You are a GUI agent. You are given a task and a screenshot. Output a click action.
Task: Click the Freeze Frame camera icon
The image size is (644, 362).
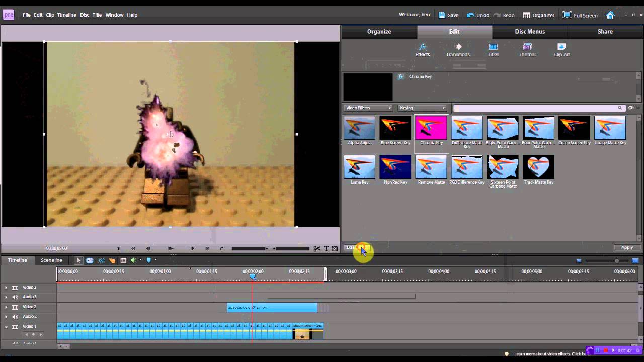coord(335,248)
